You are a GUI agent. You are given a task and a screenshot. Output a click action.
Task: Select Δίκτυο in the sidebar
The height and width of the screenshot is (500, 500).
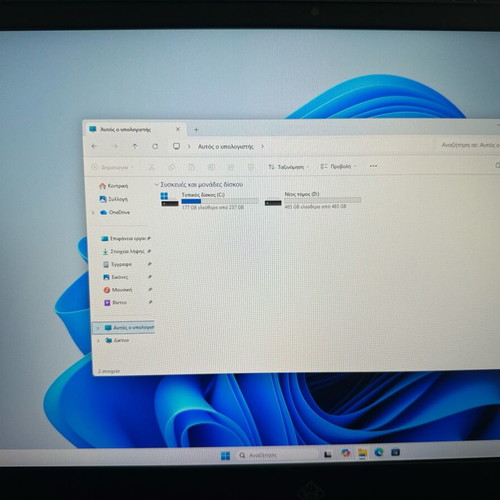coord(117,340)
